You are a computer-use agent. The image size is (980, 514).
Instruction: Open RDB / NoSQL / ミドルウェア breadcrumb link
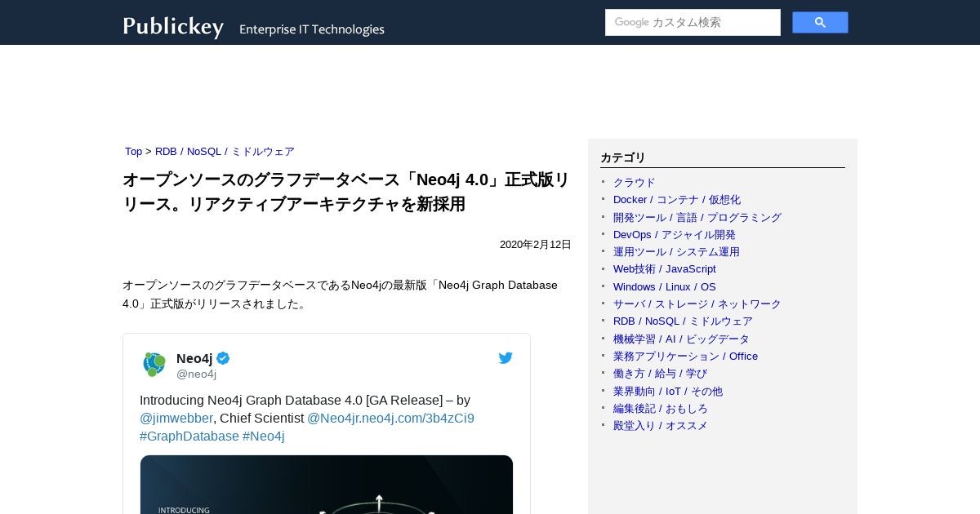[x=225, y=152]
